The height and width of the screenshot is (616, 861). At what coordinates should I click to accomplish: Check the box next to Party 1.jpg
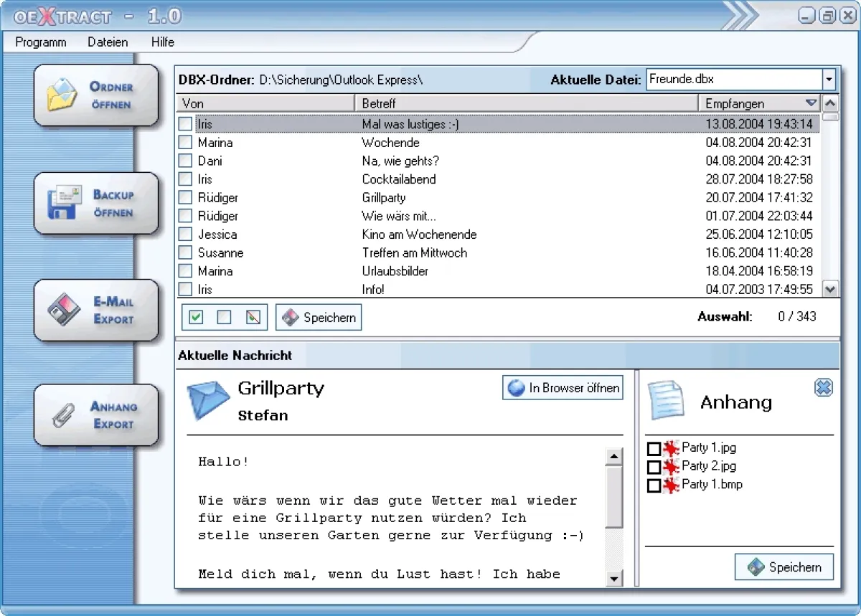[x=654, y=449]
